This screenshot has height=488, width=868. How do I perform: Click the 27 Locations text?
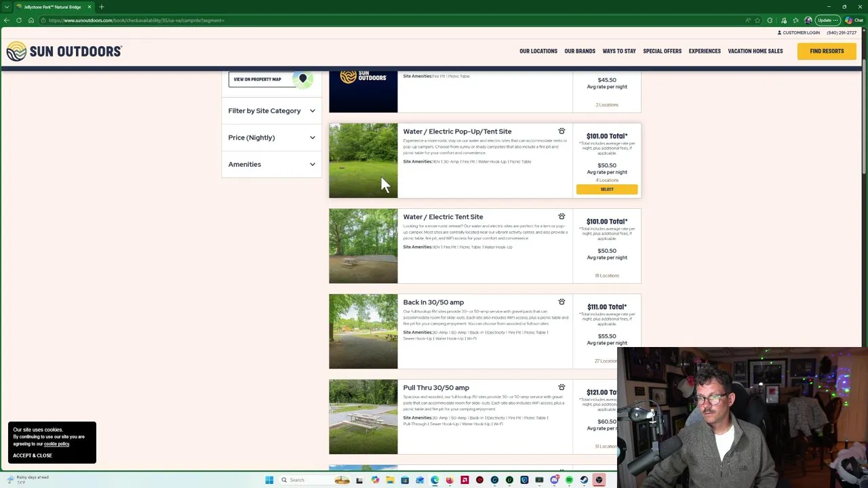pyautogui.click(x=606, y=361)
